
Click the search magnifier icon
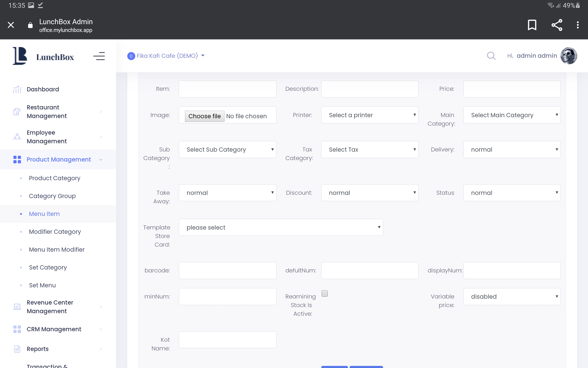(491, 56)
